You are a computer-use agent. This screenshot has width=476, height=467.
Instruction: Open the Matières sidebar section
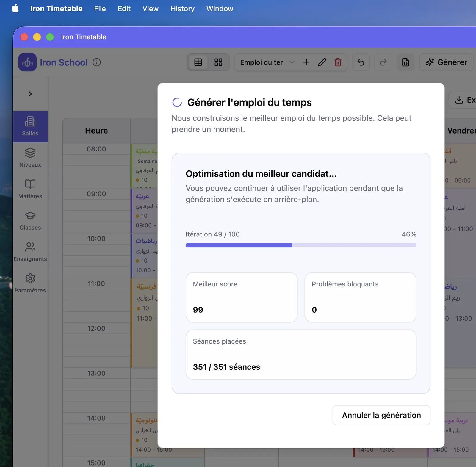click(30, 189)
